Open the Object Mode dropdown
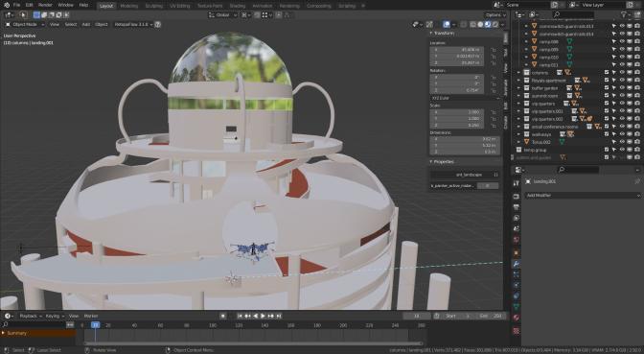Viewport: 644px width, 354px height. click(x=25, y=24)
